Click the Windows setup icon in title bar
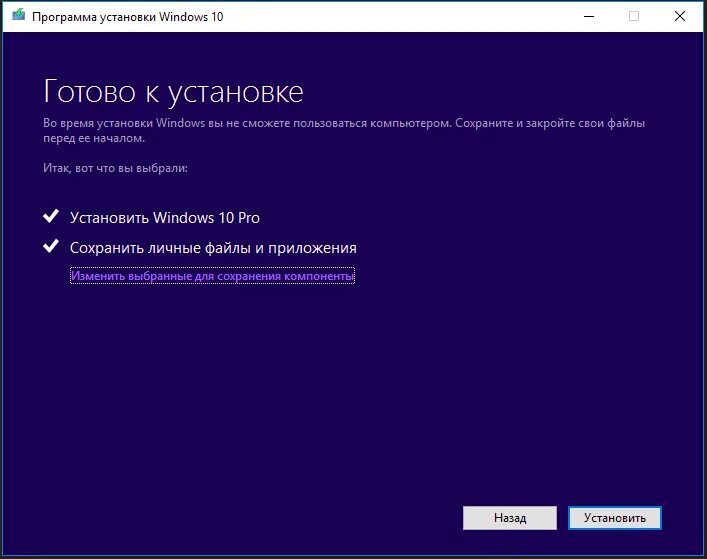 18,16
